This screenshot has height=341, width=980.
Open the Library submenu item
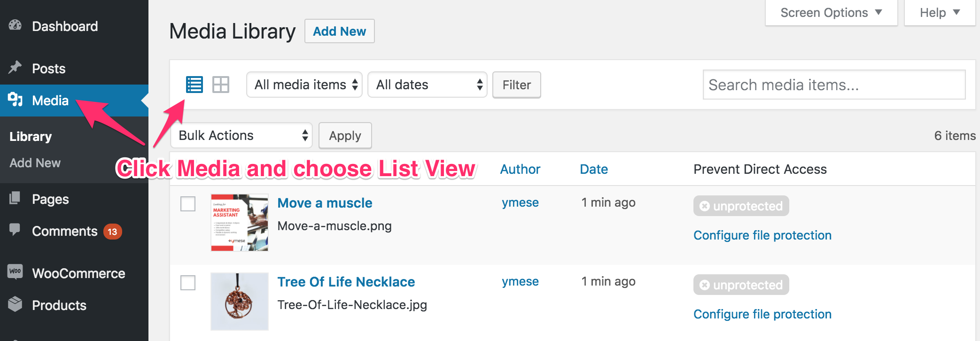click(x=31, y=137)
